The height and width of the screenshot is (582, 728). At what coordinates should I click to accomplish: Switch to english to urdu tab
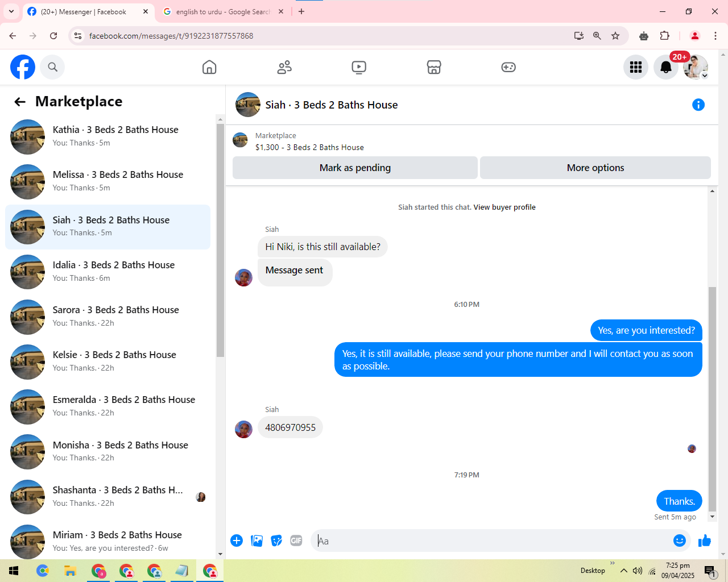coord(222,11)
